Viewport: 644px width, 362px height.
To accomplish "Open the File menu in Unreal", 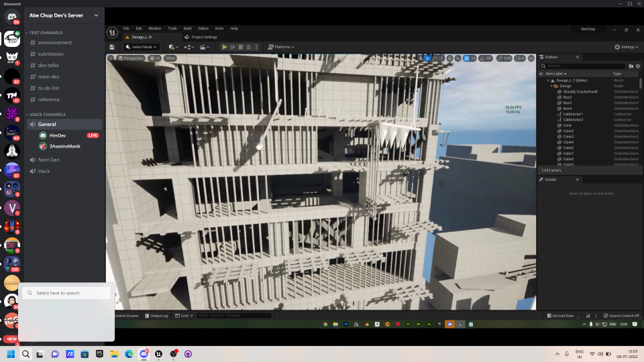I will click(x=126, y=28).
